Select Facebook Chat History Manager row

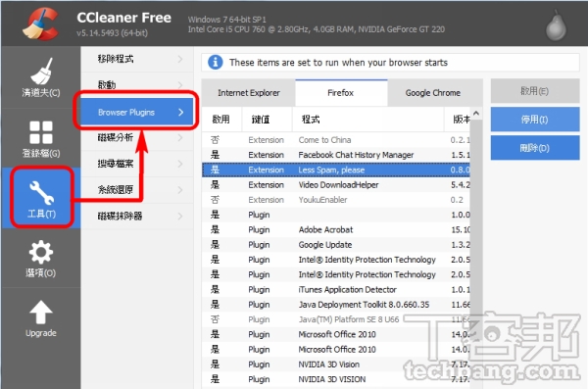point(336,155)
